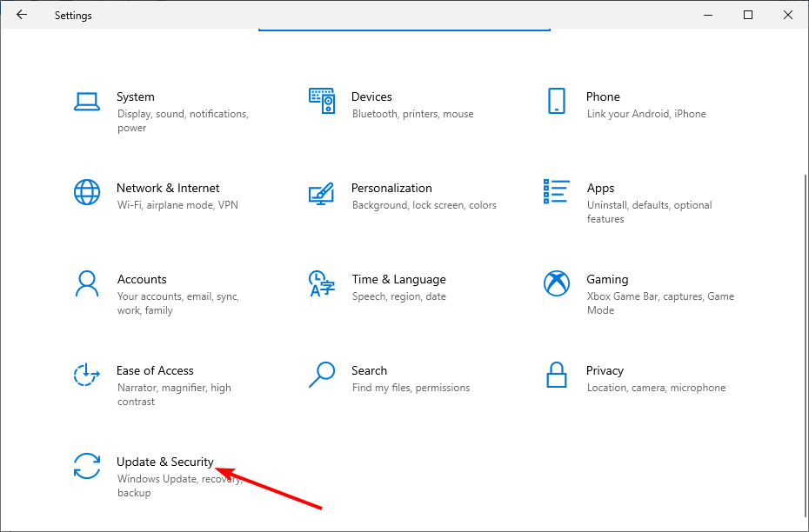This screenshot has height=532, width=809.
Task: Open the Personalization heading
Action: tap(391, 188)
